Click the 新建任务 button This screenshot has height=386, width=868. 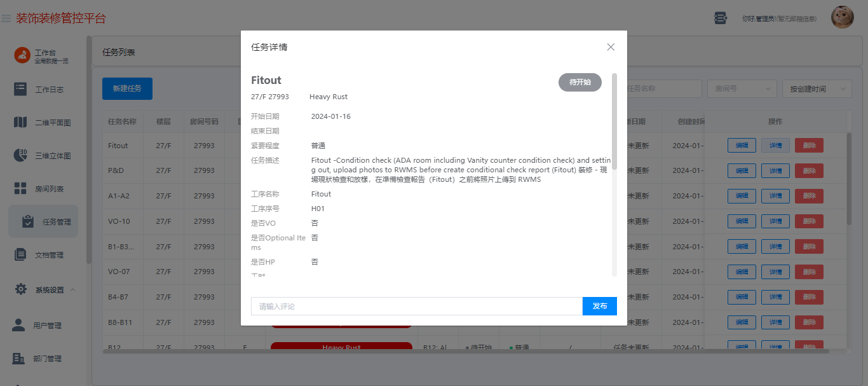(x=127, y=88)
